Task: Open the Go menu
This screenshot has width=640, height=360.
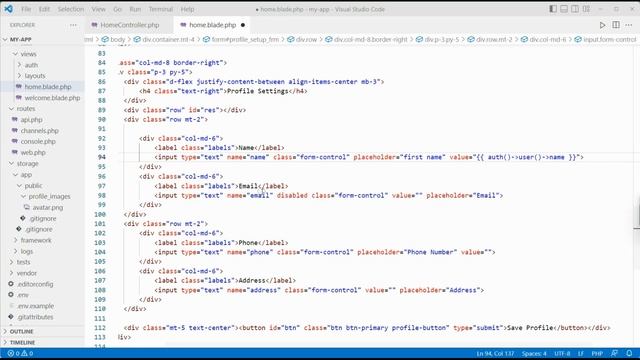Action: click(x=118, y=9)
